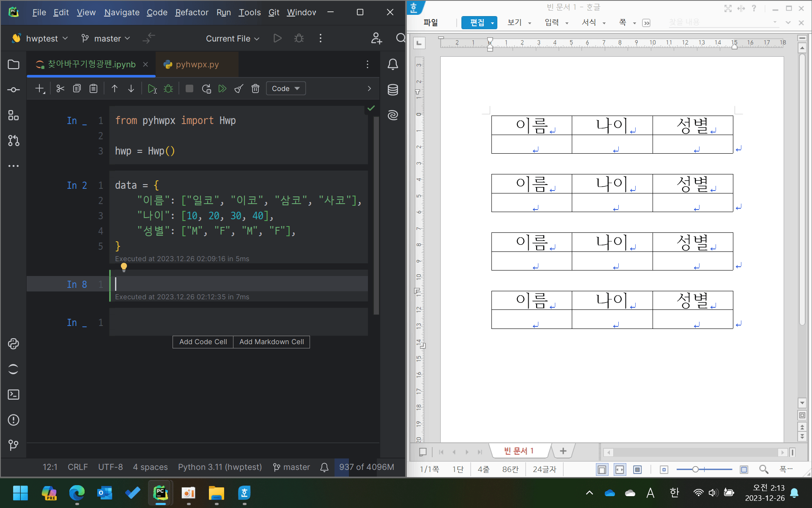Switch to the pyhwpx.py tab
Screen dimensions: 812x508
point(197,64)
